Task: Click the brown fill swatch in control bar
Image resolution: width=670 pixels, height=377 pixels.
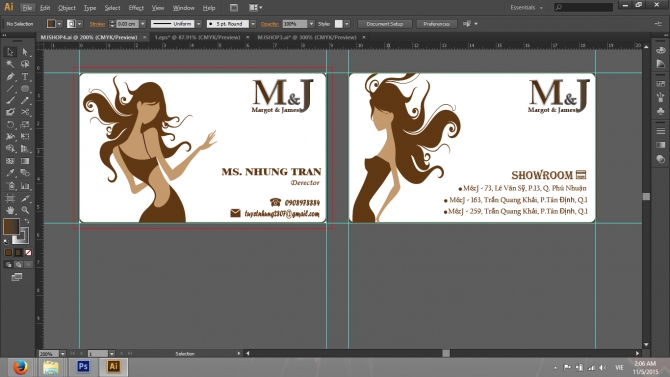Action: pyautogui.click(x=51, y=24)
